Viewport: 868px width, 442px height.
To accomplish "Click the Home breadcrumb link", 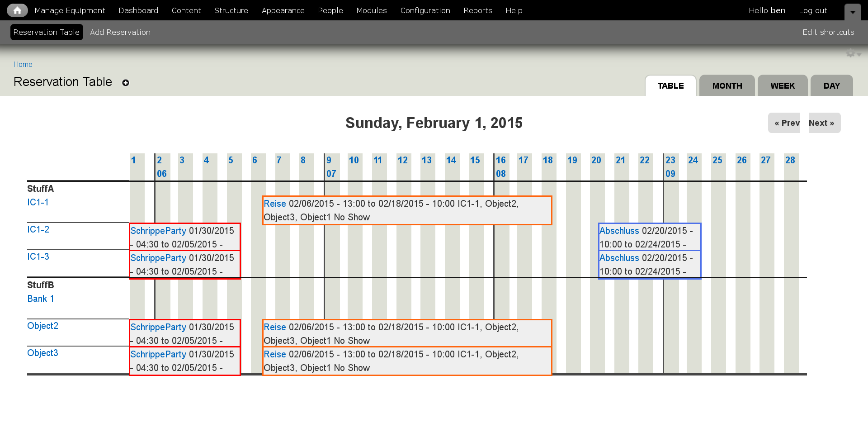I will pos(23,64).
